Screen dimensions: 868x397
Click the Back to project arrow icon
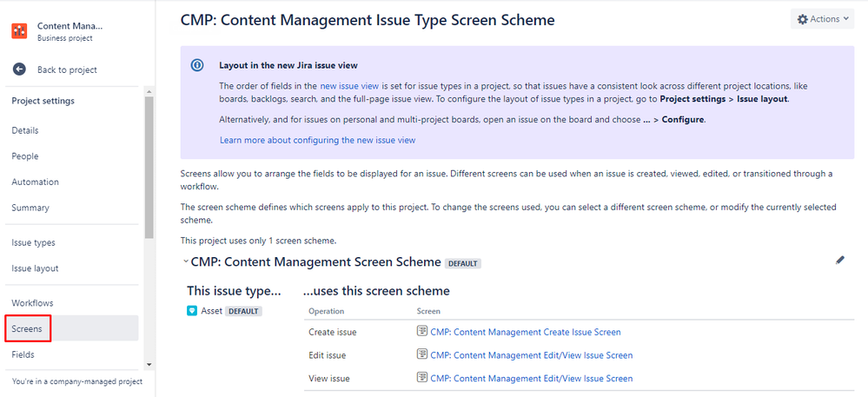tap(19, 69)
